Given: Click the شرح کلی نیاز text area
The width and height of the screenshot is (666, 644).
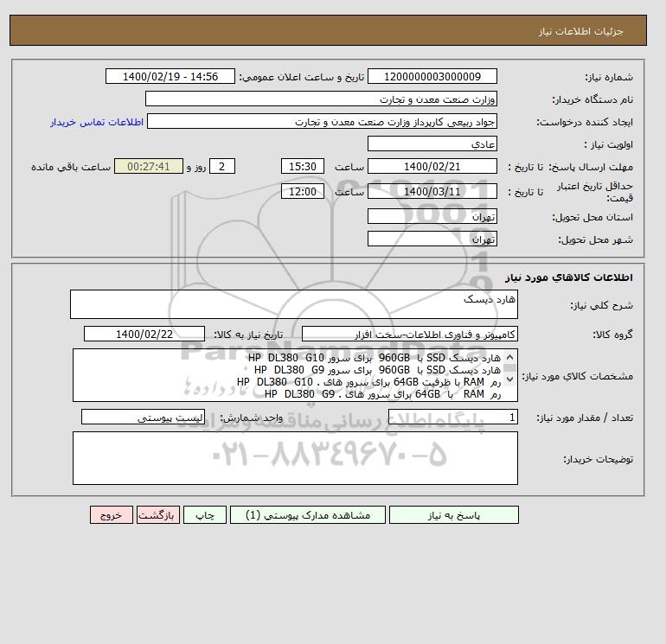Looking at the screenshot, I should [294, 304].
